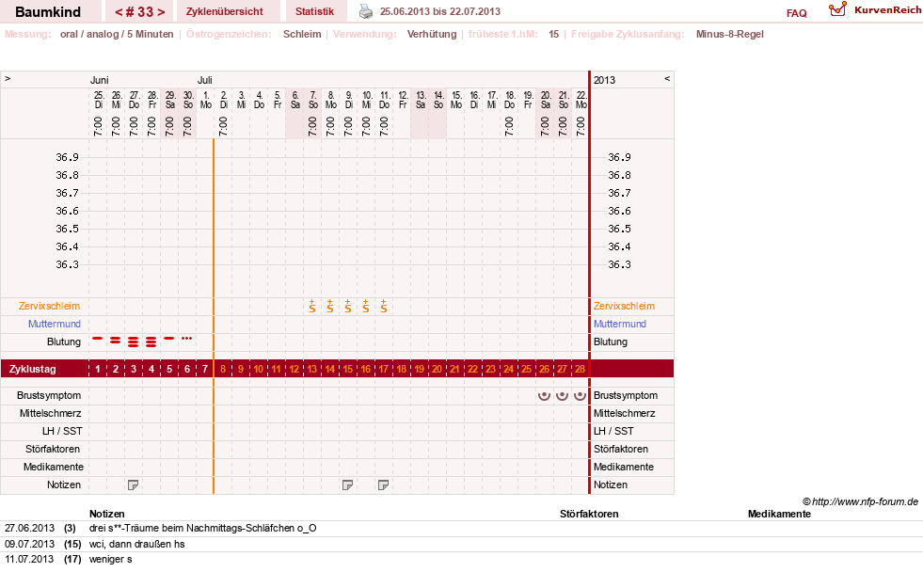Click the printer icon

pyautogui.click(x=366, y=11)
